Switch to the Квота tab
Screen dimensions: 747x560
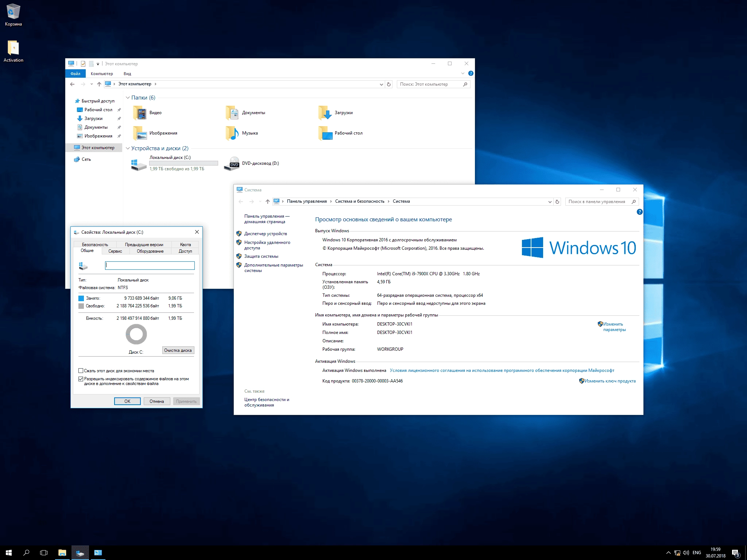185,245
